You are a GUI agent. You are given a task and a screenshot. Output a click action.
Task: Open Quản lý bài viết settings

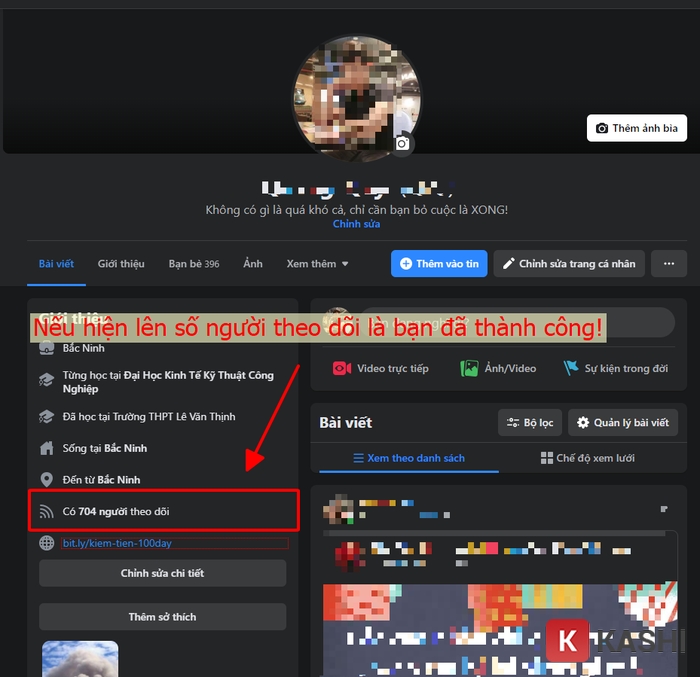pos(623,422)
